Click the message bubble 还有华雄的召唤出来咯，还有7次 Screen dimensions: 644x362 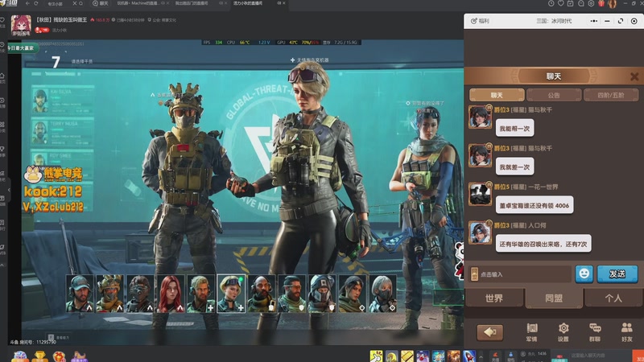tap(543, 244)
